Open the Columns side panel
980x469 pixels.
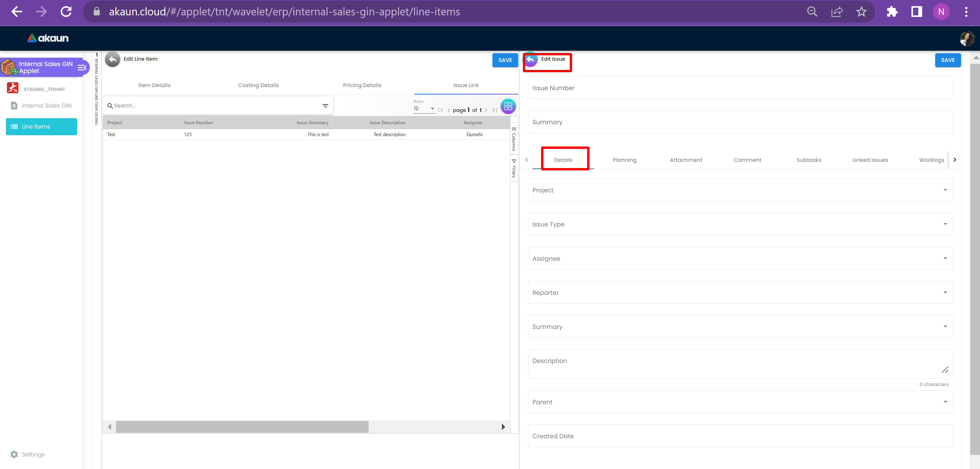coord(514,139)
